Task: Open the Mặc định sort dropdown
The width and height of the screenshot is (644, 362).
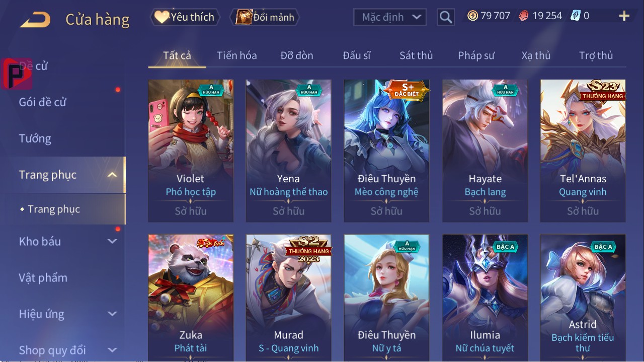Action: 390,17
